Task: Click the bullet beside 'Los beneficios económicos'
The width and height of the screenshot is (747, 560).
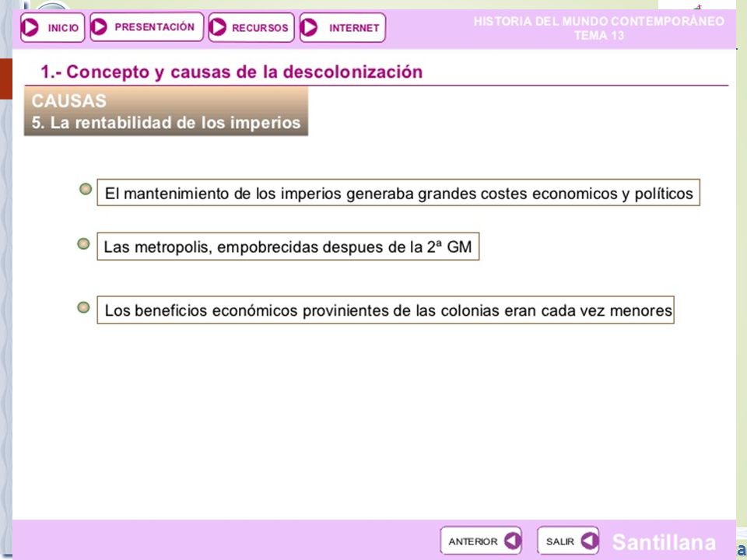Action: pos(83,308)
